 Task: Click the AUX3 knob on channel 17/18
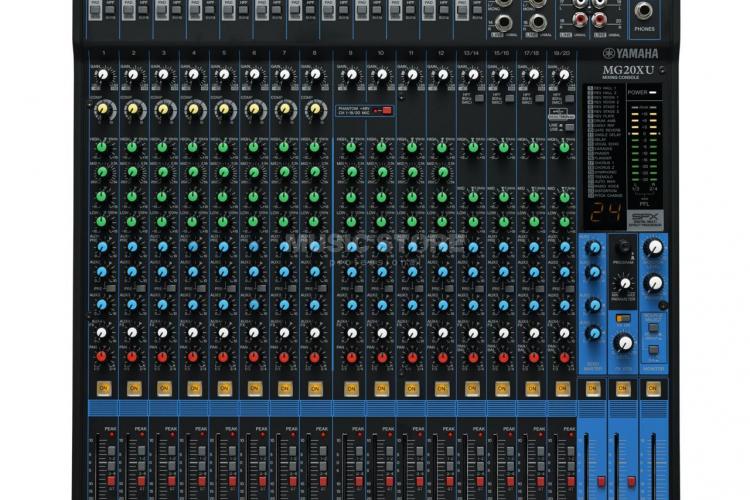click(x=534, y=305)
